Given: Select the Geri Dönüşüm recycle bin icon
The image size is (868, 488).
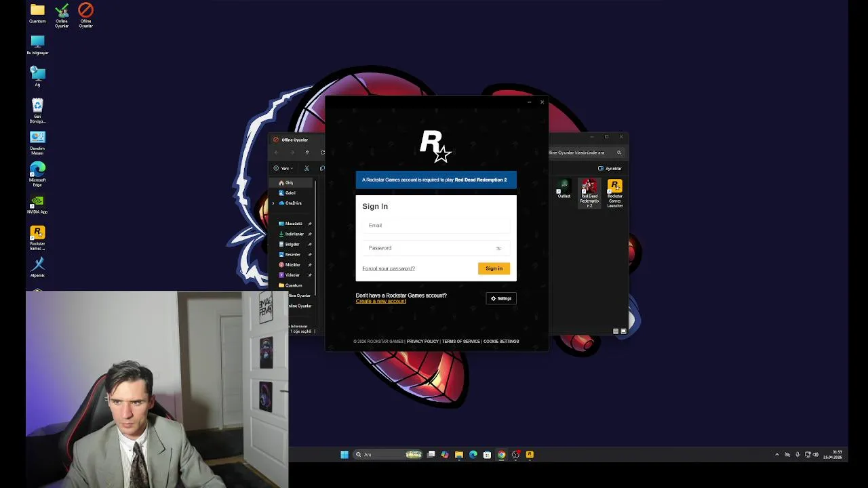Looking at the screenshot, I should coord(37,110).
